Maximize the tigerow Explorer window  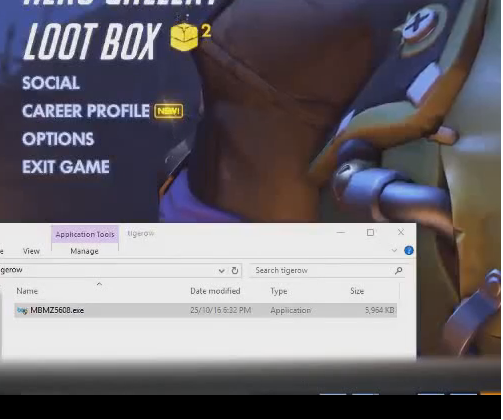coord(370,232)
